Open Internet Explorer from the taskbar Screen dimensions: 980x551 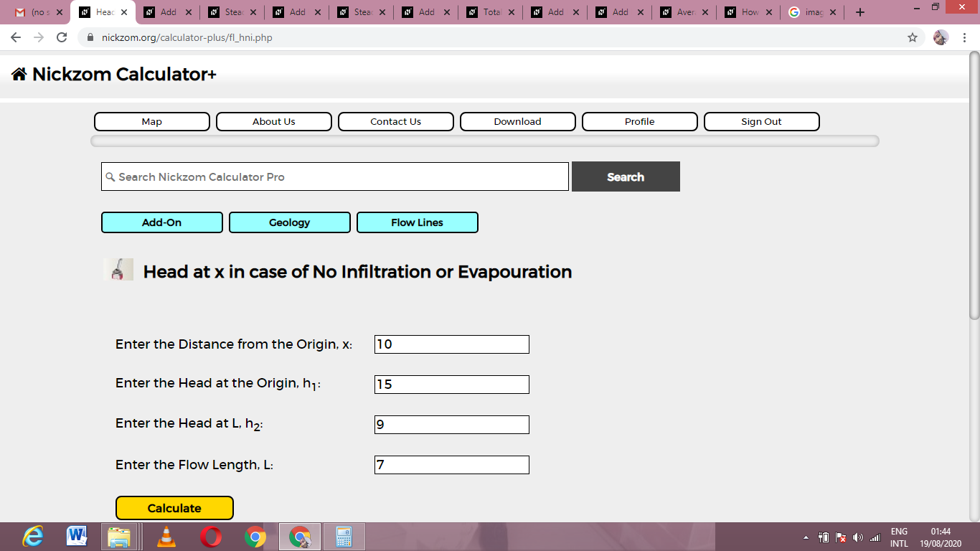click(x=33, y=537)
